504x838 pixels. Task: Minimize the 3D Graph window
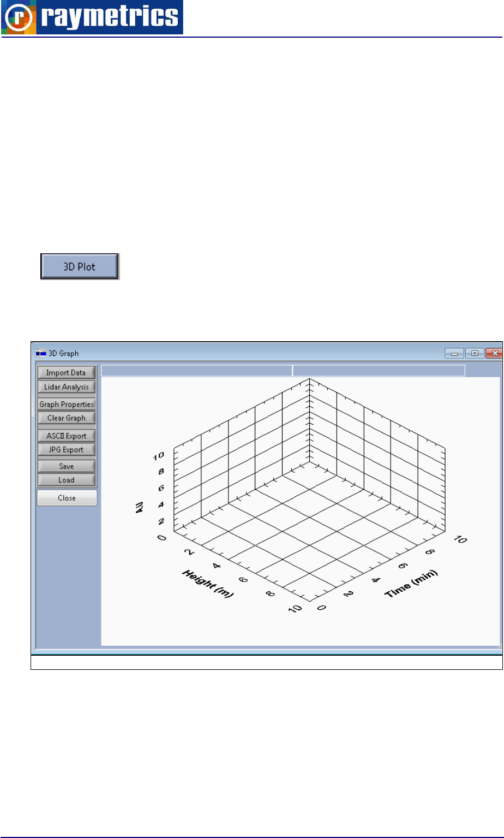click(x=454, y=354)
